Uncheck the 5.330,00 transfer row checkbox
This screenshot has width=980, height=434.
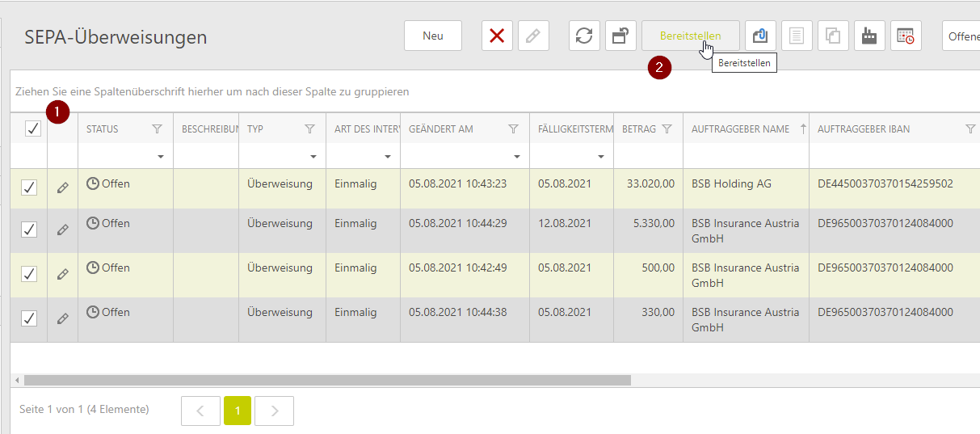tap(29, 230)
